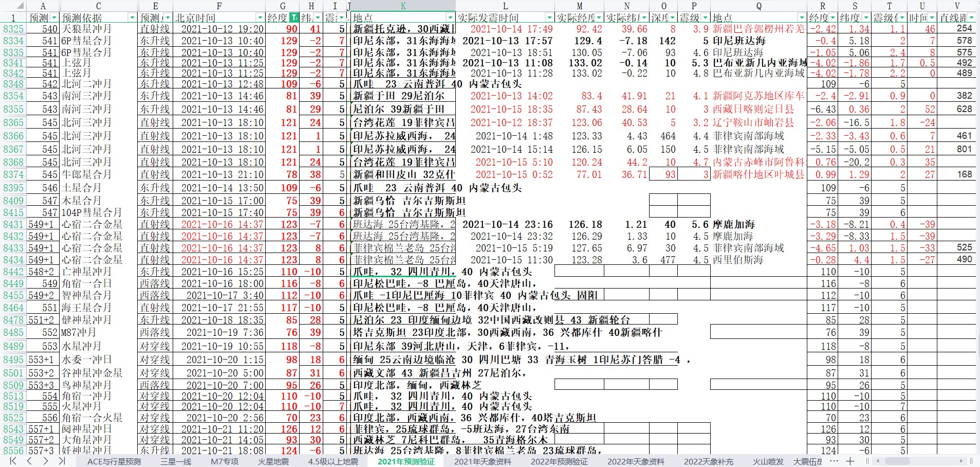This screenshot has width=980, height=467.
Task: Select cell 西里伯斯海 in row 8434
Action: pos(759,260)
